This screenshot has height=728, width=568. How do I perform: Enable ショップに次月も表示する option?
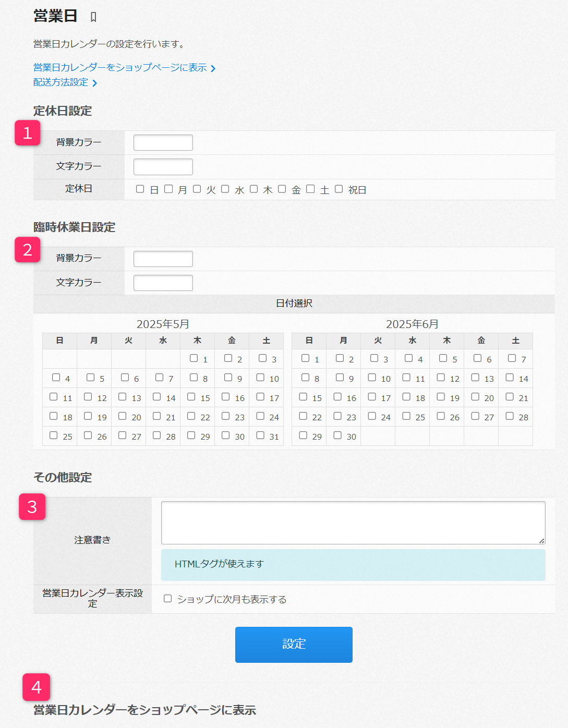[x=167, y=599]
